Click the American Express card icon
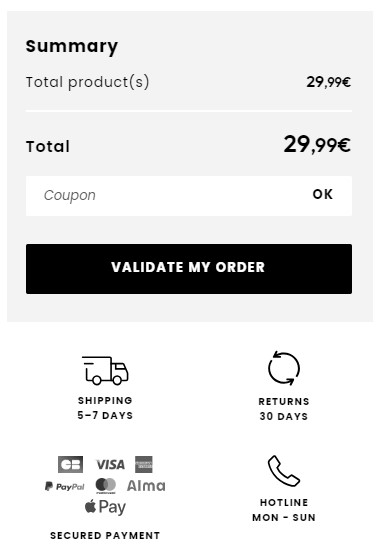The image size is (382, 553). (x=144, y=464)
